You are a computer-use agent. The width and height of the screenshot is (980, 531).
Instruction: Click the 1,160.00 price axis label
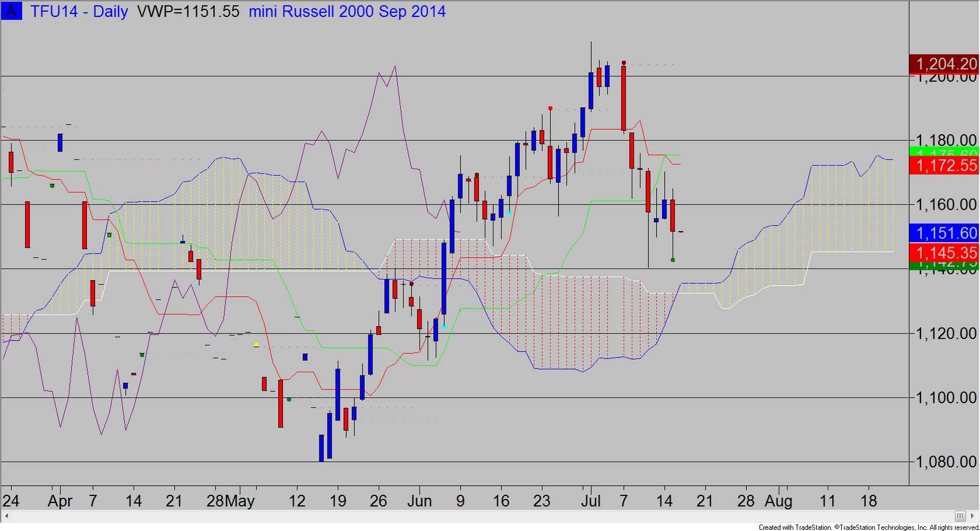[946, 204]
